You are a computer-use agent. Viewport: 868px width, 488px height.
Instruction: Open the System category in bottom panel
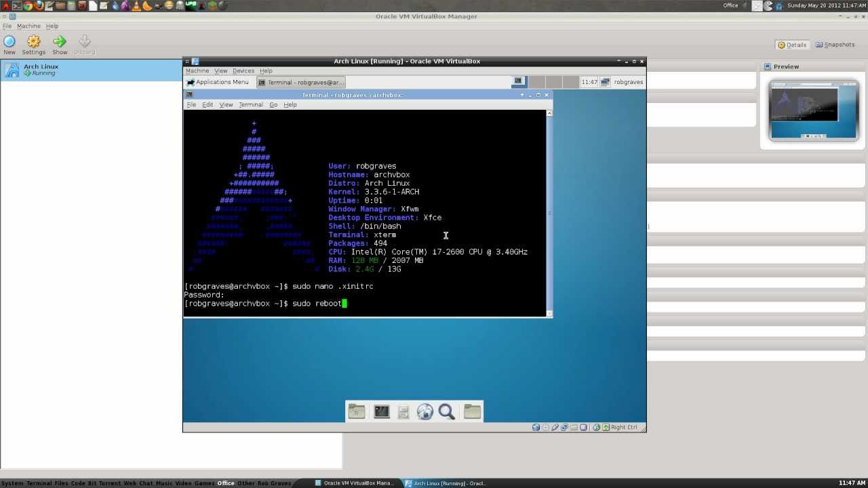click(12, 483)
